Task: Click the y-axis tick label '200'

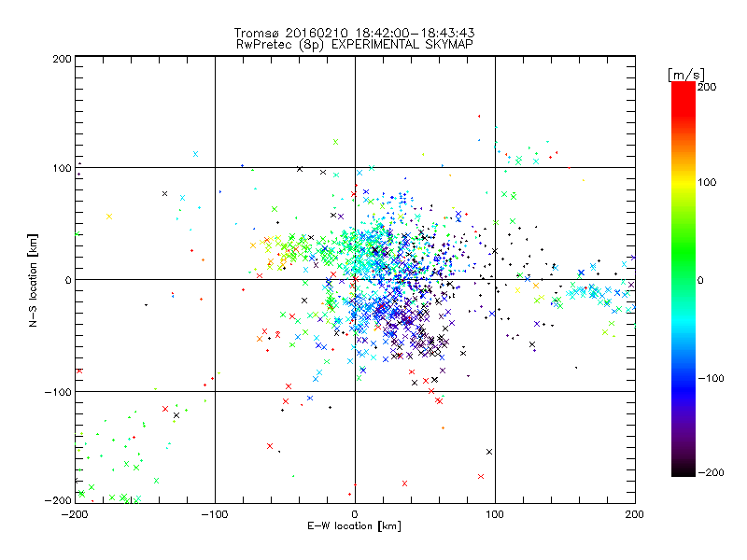Action: click(62, 59)
